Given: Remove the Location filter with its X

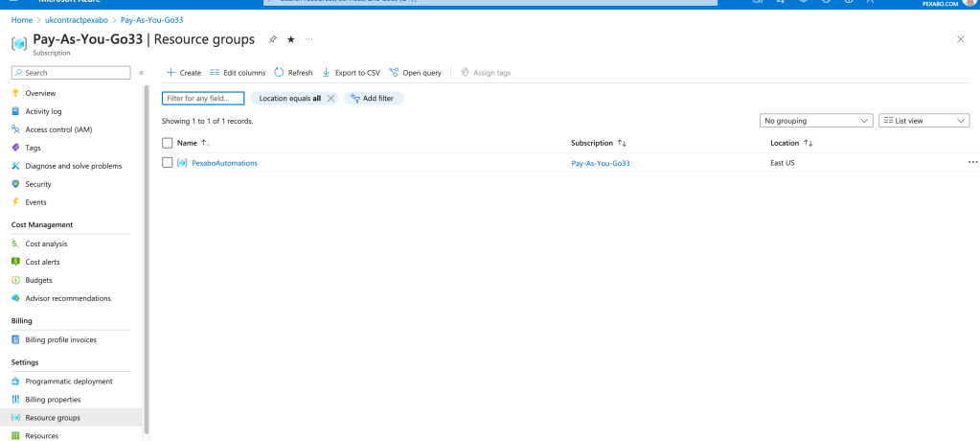Looking at the screenshot, I should tap(330, 98).
